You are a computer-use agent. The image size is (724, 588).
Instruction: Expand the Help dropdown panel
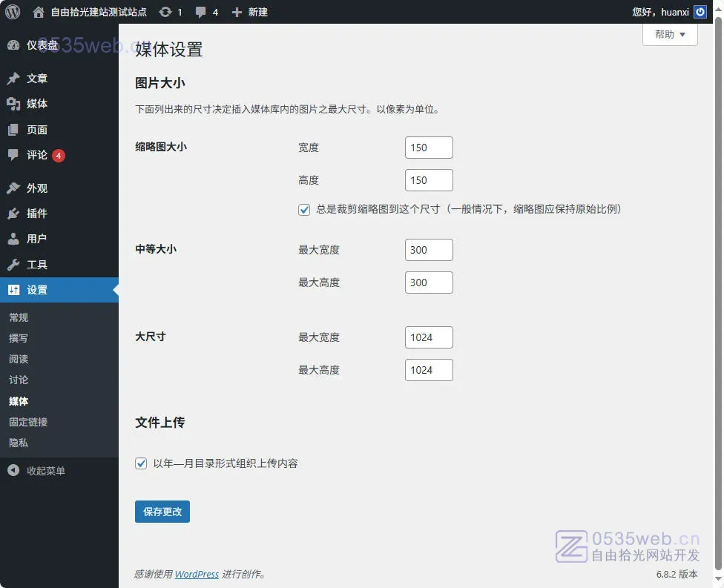pyautogui.click(x=670, y=35)
